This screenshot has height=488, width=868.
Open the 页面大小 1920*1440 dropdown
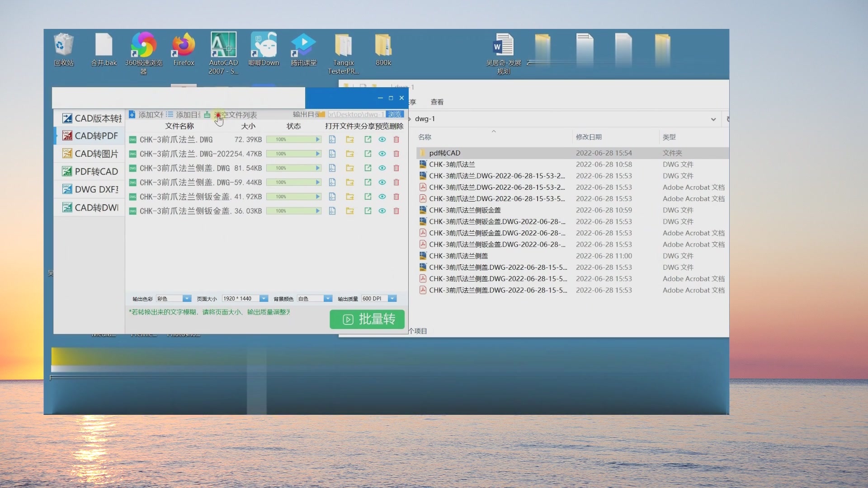tap(264, 299)
